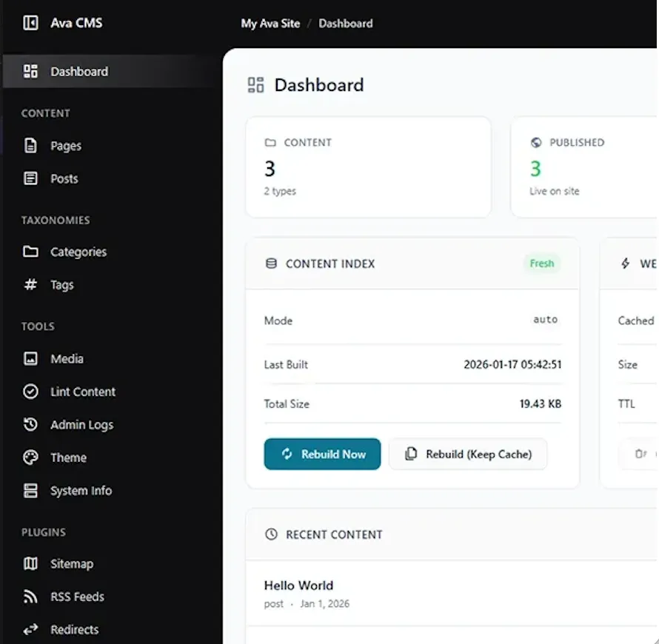Click the Categories folder icon
Screen dimensions: 659x644
point(30,252)
